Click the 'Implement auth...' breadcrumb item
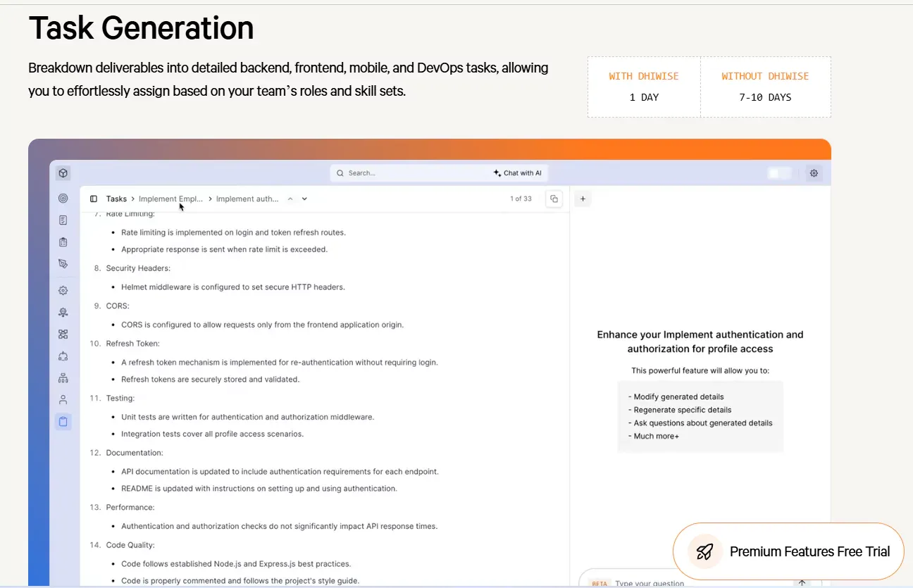 (247, 199)
